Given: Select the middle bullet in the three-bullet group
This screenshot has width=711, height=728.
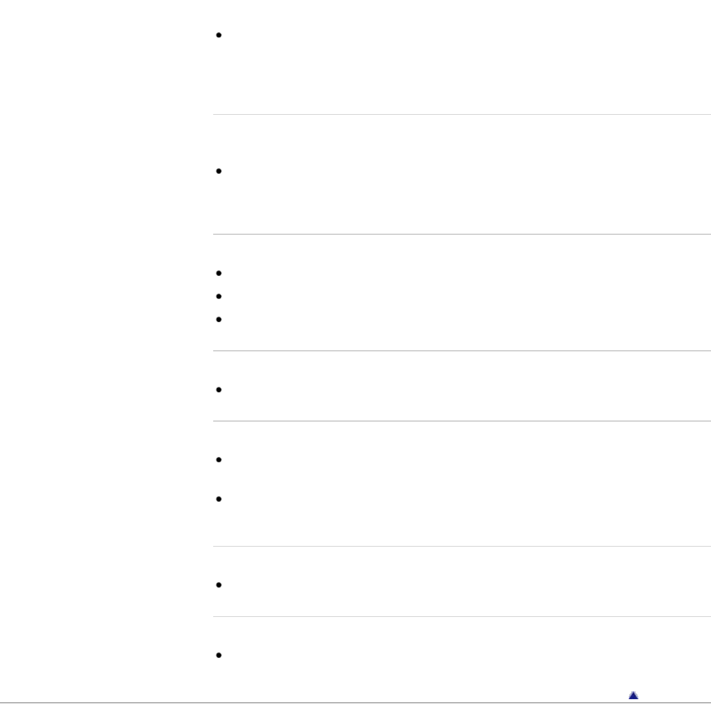Looking at the screenshot, I should 219,296.
